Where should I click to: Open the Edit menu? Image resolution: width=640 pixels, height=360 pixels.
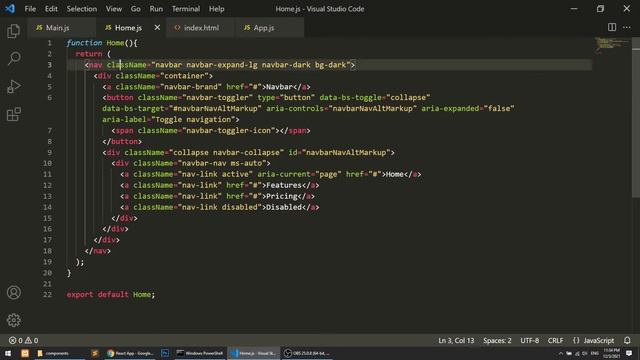[x=51, y=9]
